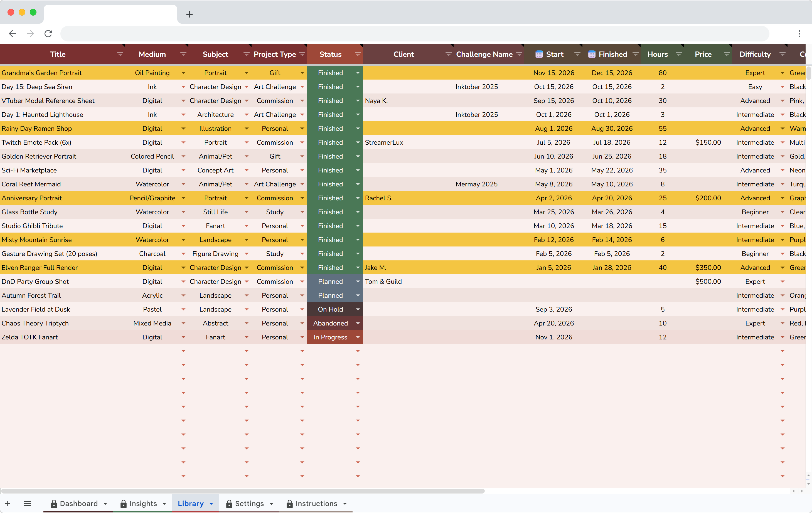The height and width of the screenshot is (513, 812).
Task: Open the Insights tab
Action: [143, 504]
